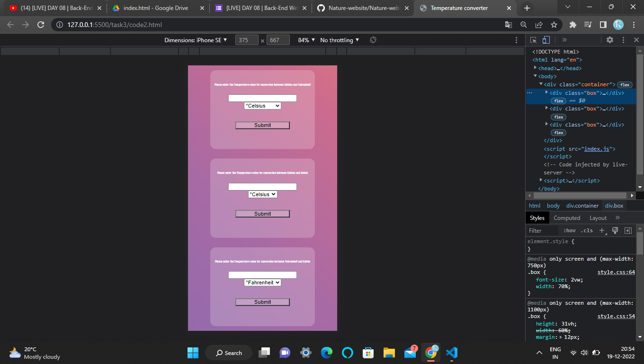Open DevTools settings gear
The height and width of the screenshot is (364, 644).
(x=610, y=40)
